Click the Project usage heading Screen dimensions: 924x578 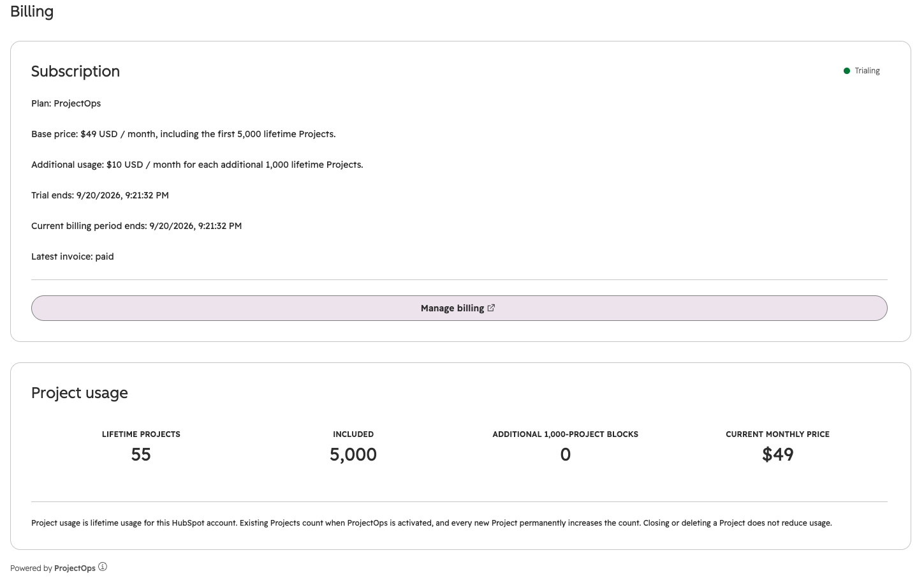point(80,393)
